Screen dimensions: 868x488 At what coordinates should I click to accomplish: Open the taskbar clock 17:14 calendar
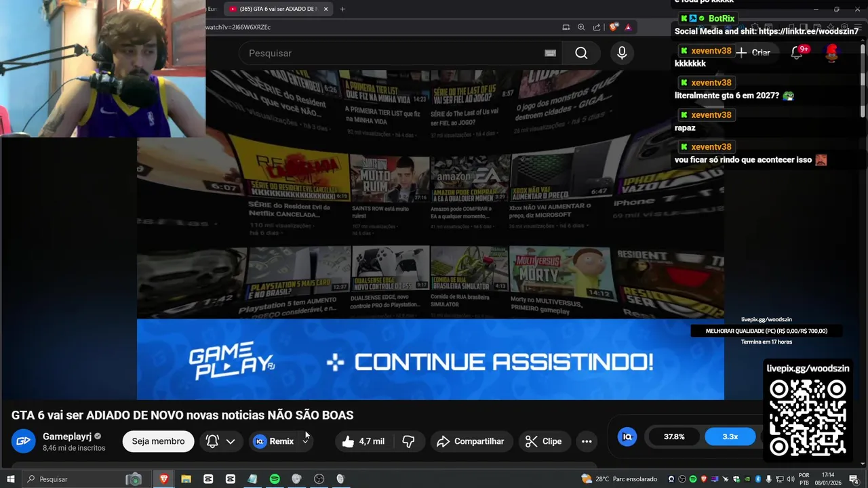coord(828,479)
